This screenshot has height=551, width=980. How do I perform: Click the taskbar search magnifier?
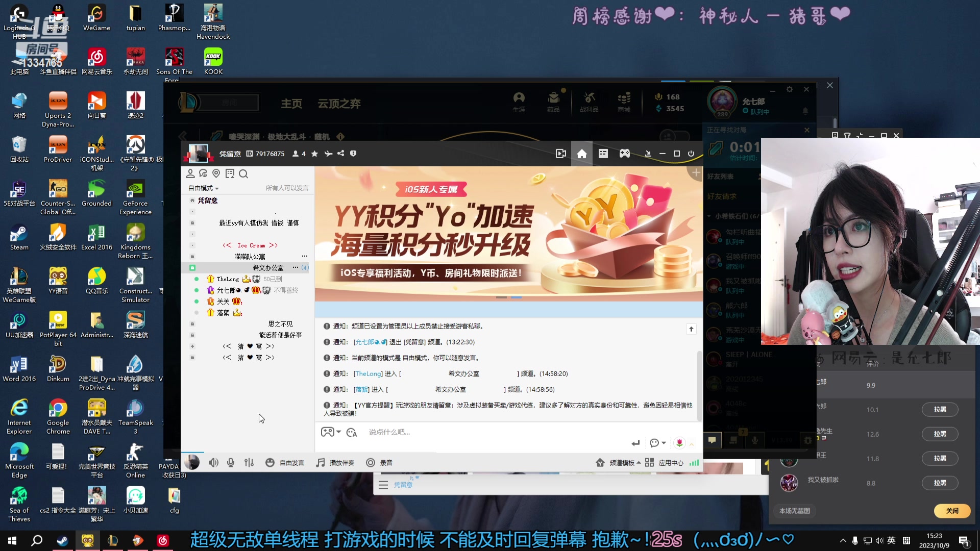click(37, 540)
